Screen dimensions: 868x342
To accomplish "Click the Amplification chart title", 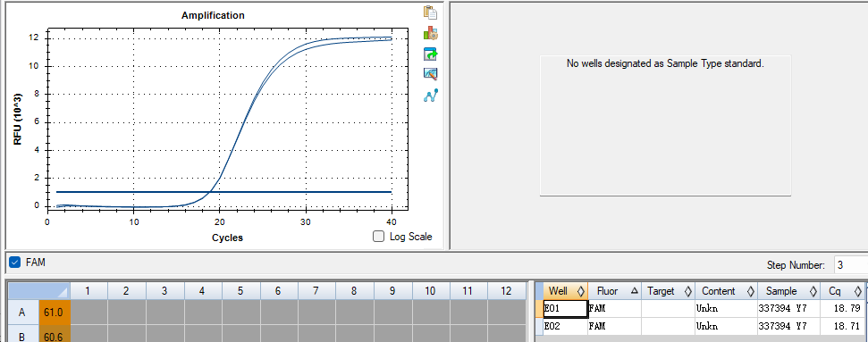I will pos(213,15).
